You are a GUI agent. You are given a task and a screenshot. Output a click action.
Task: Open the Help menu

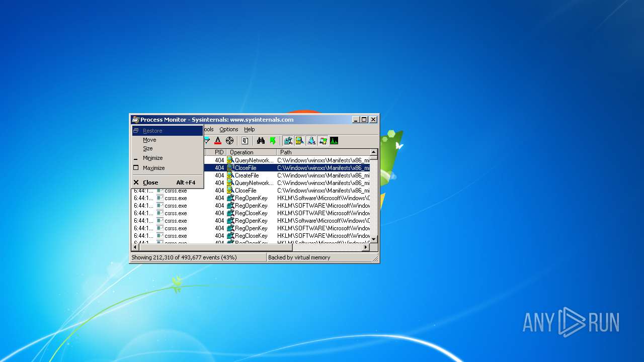click(250, 129)
